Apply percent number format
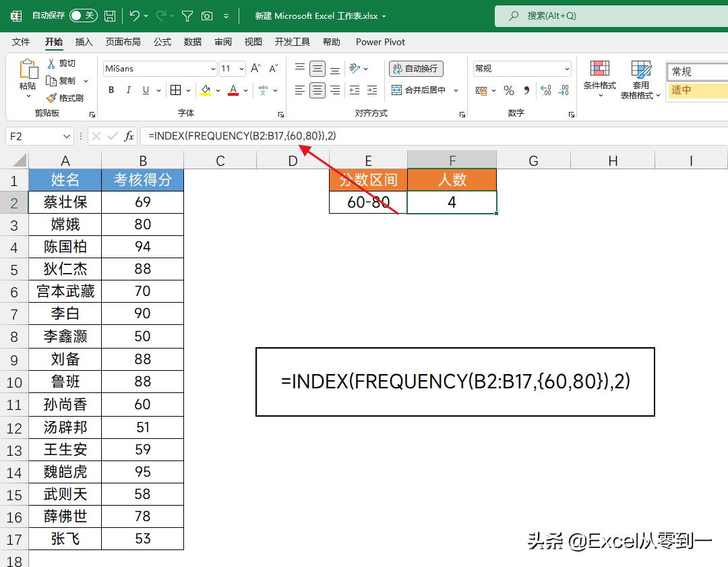 click(x=509, y=90)
